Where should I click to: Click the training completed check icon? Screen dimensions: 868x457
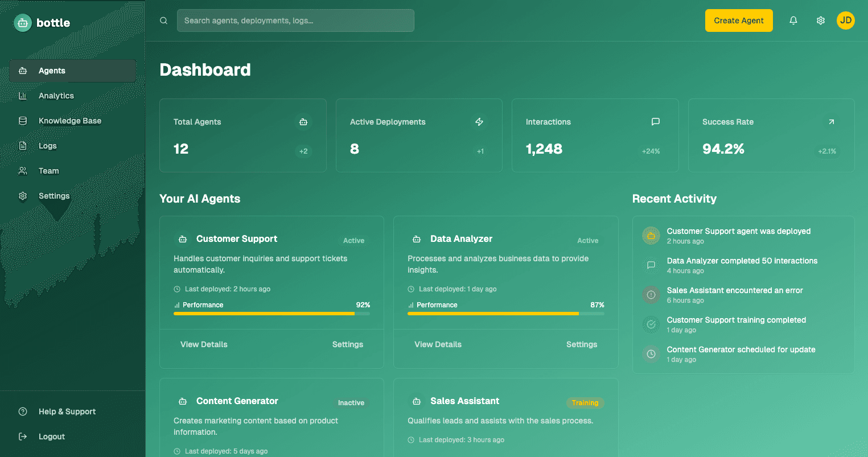(651, 324)
